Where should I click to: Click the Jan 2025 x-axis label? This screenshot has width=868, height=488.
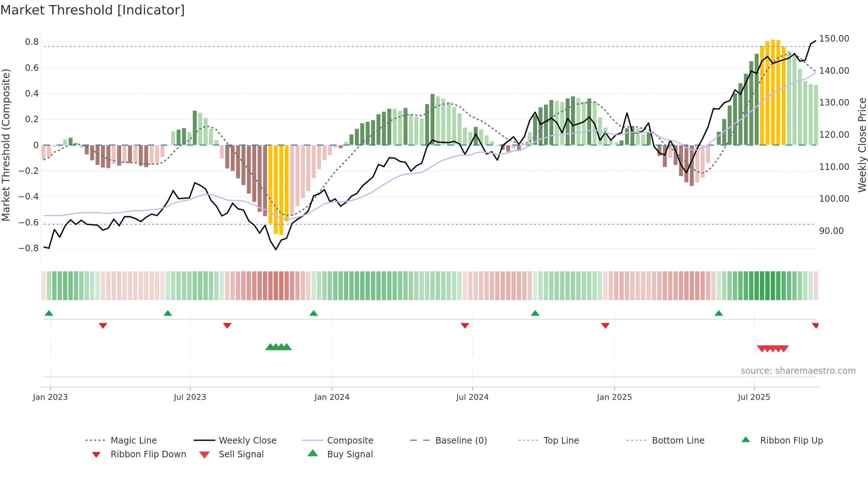pos(614,397)
